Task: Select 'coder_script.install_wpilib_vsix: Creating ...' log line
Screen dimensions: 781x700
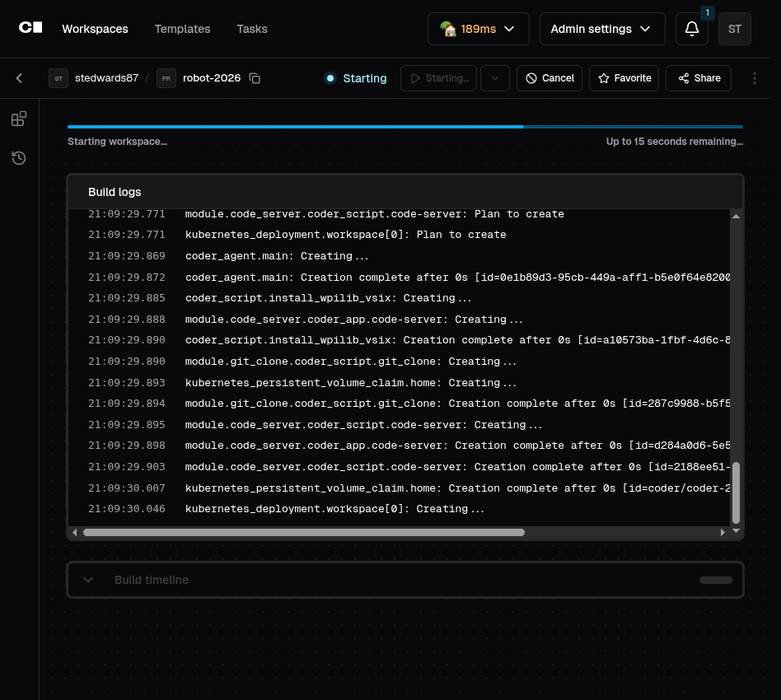Action: click(328, 298)
